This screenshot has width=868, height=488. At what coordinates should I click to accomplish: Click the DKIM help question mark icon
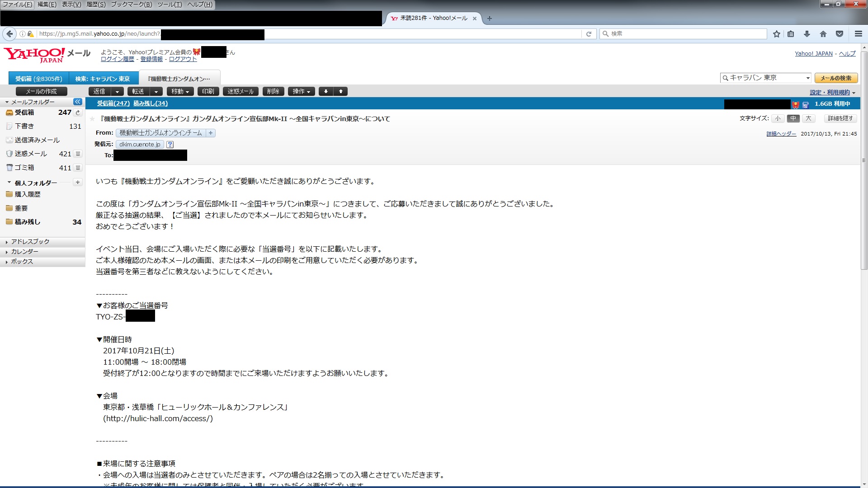(x=170, y=145)
